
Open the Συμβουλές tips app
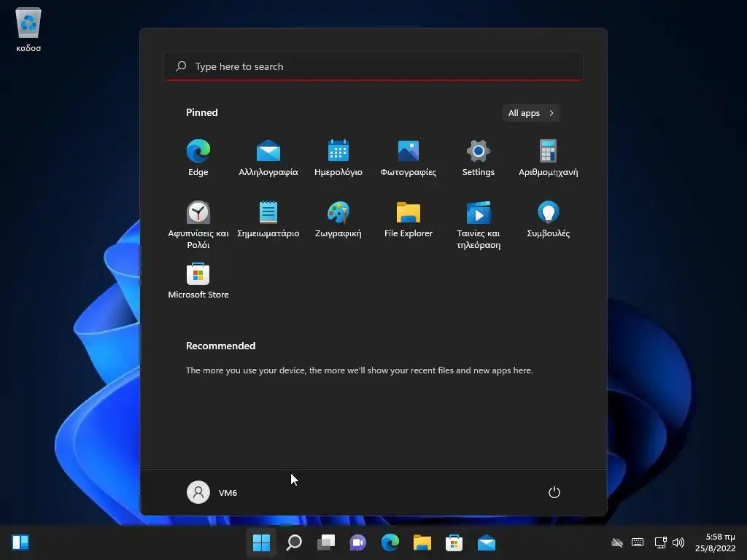[x=549, y=219]
